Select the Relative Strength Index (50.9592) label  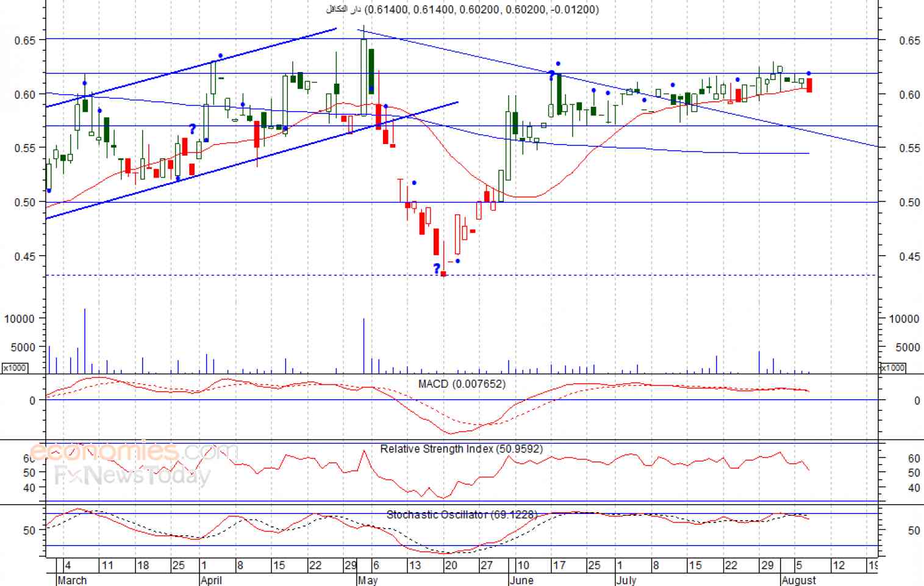pyautogui.click(x=462, y=449)
